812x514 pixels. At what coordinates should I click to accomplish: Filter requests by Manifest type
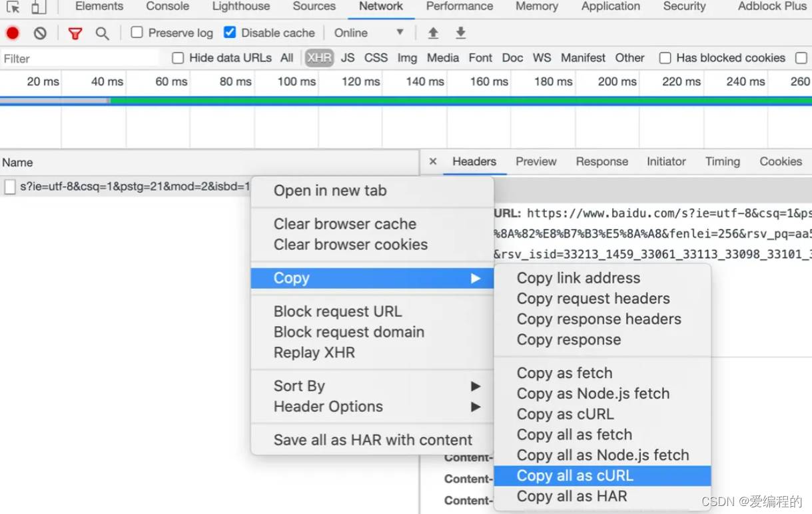(584, 58)
